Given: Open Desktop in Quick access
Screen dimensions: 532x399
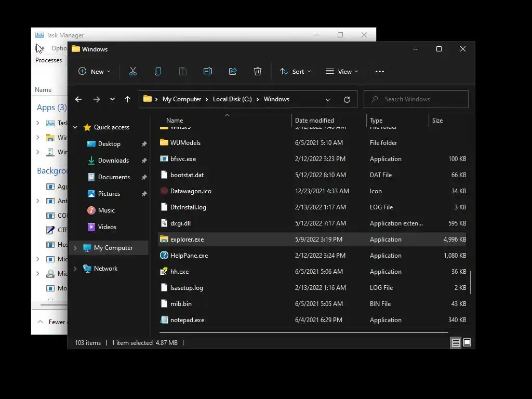Looking at the screenshot, I should 109,144.
